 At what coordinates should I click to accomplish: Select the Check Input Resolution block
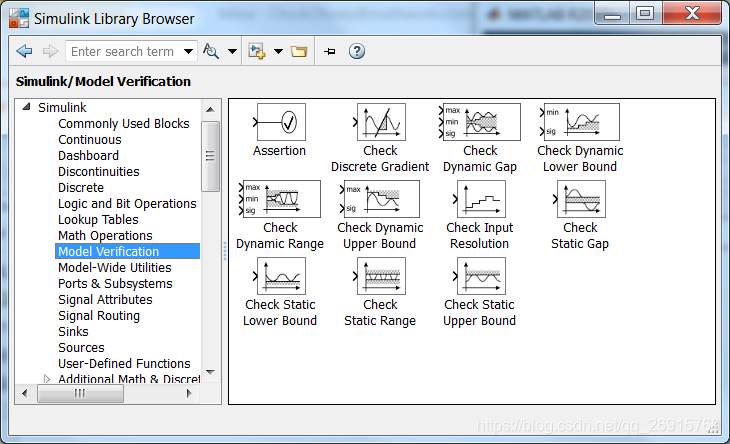pos(480,199)
